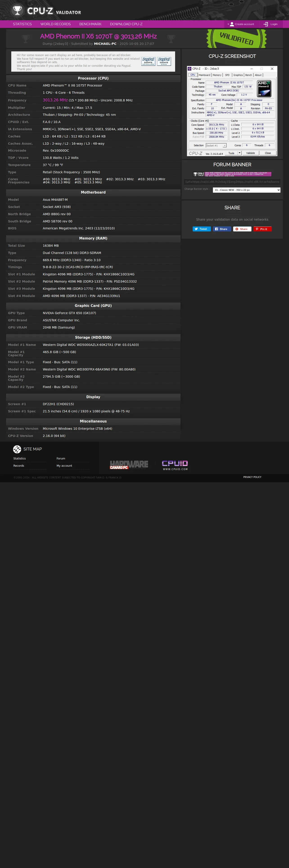Open the Benchmark navigation item
This screenshot has height=868, width=289.
click(90, 24)
